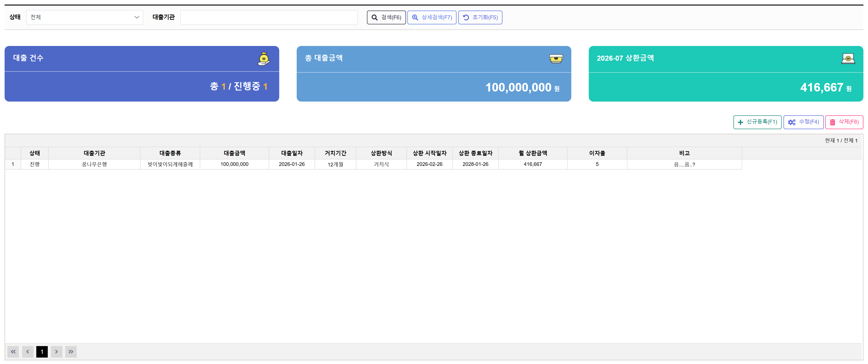Screen dimensions: 868x364
Task: Click the 대출 건수 card title
Action: (x=28, y=58)
